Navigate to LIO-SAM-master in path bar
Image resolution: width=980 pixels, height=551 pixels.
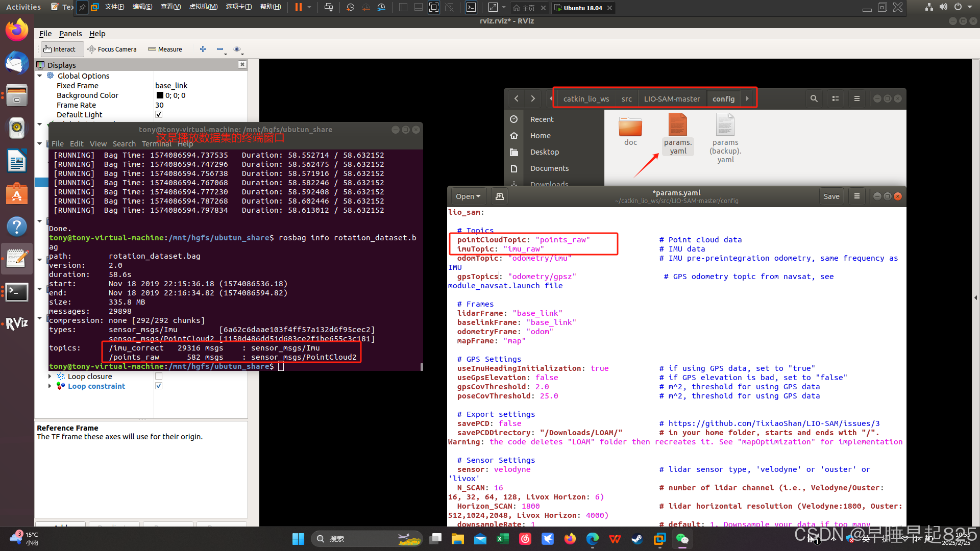[672, 98]
